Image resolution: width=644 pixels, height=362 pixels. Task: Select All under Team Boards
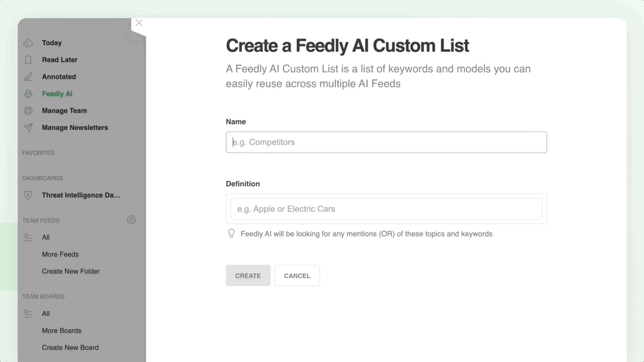(45, 314)
